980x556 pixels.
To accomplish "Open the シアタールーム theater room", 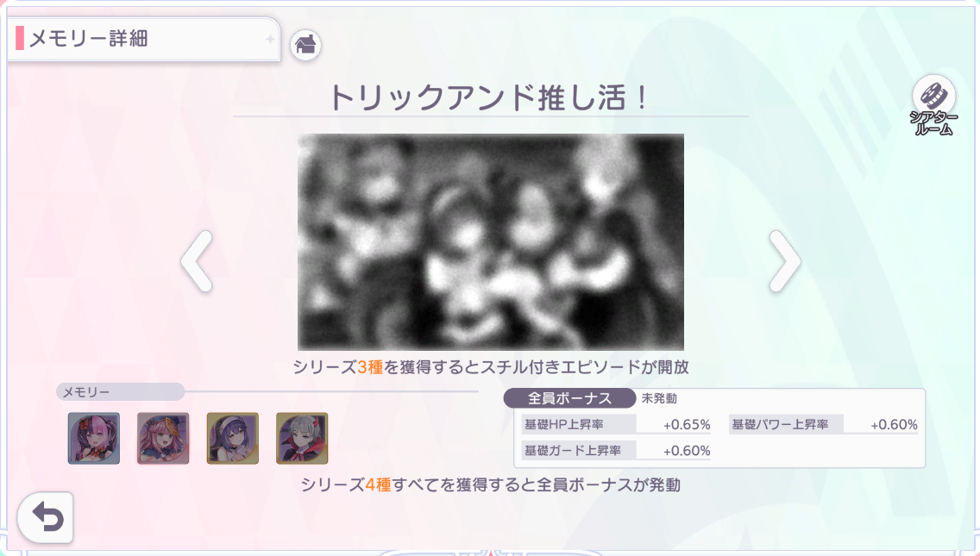I will (x=933, y=106).
